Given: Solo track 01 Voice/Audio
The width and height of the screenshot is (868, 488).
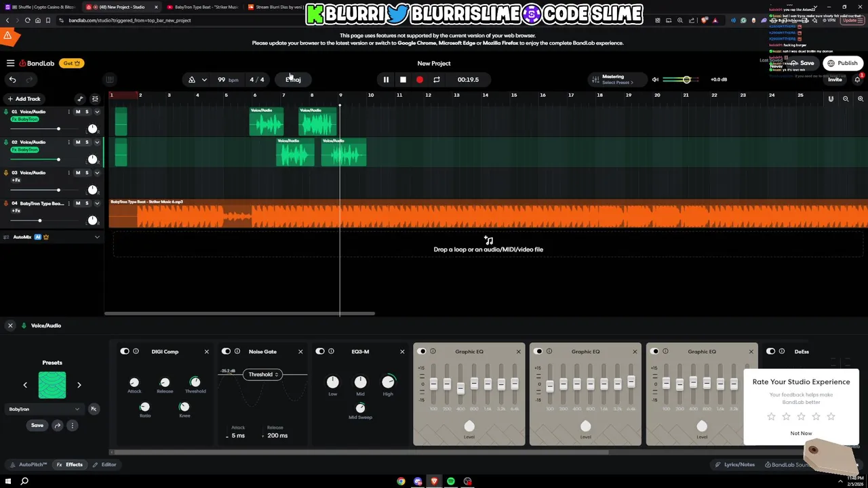Looking at the screenshot, I should click(87, 112).
